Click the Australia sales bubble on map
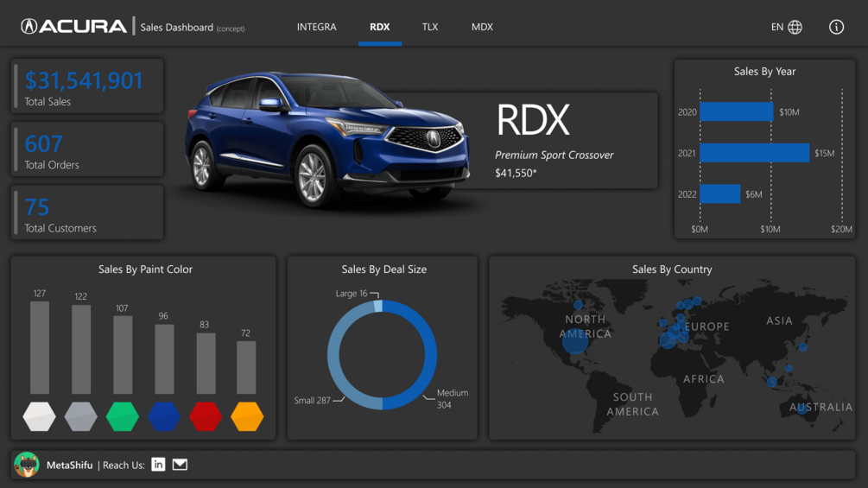 pyautogui.click(x=802, y=409)
